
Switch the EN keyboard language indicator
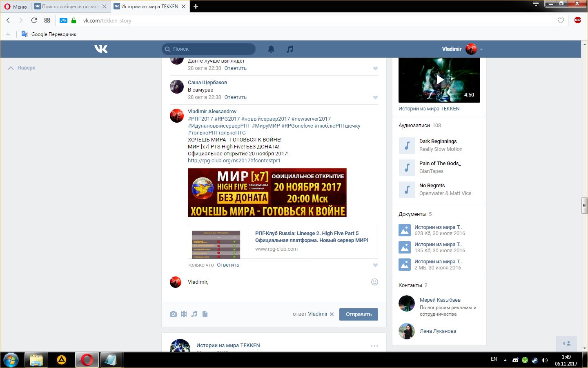(494, 359)
